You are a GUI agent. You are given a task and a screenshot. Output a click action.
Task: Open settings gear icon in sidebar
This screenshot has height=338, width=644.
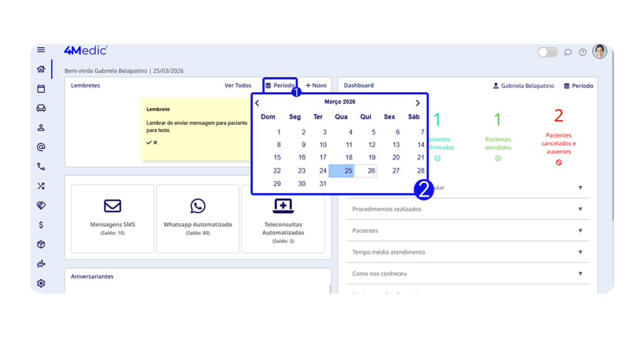tap(41, 283)
